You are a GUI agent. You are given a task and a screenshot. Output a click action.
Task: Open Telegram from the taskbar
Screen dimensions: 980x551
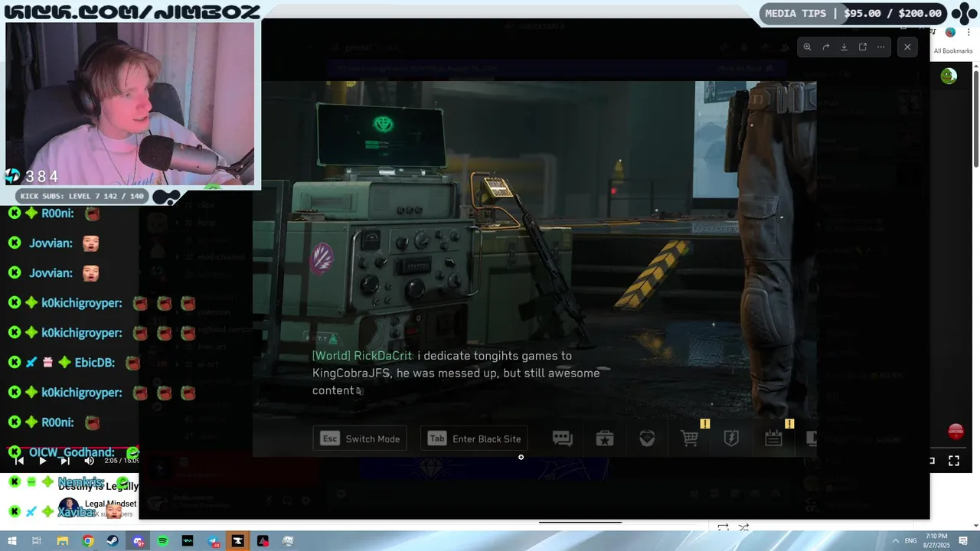[x=213, y=541]
